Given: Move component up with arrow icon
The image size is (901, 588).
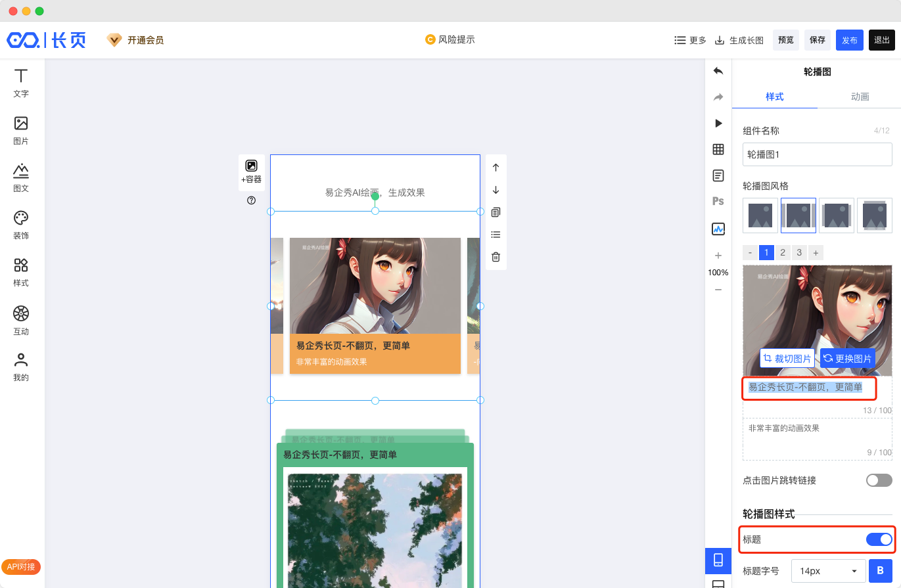Looking at the screenshot, I should pyautogui.click(x=496, y=168).
